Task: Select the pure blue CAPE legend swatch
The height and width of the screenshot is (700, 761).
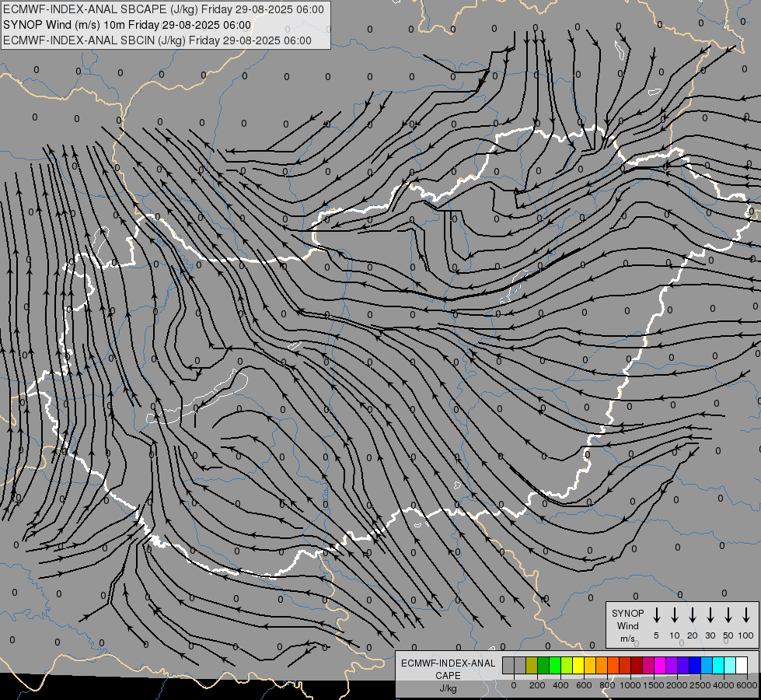Action: pyautogui.click(x=694, y=665)
